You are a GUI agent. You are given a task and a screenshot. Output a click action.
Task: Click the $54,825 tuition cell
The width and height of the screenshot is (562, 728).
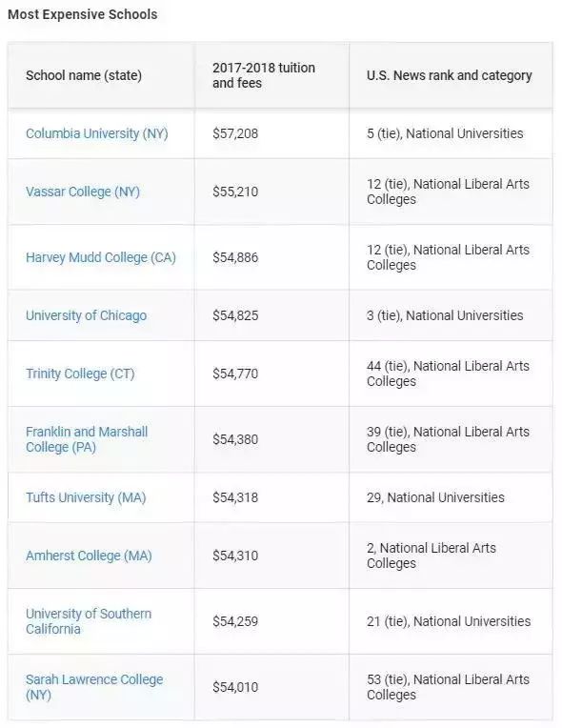pyautogui.click(x=235, y=315)
